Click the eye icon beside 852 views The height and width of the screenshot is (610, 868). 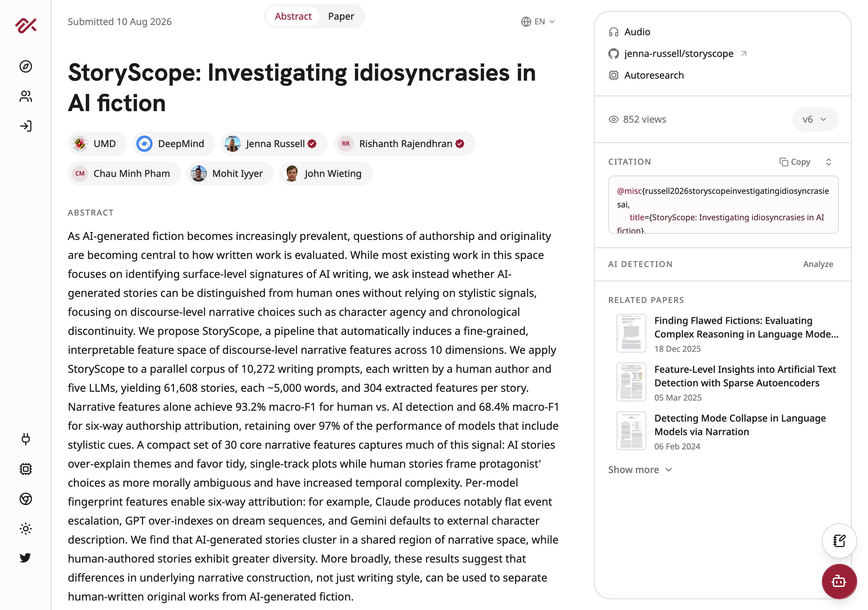click(x=614, y=119)
